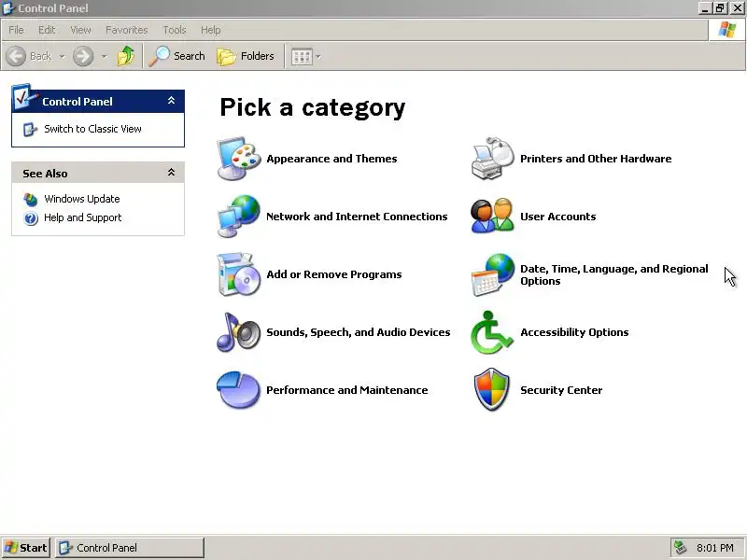
Task: Open the Views dropdown arrow
Action: [x=317, y=57]
